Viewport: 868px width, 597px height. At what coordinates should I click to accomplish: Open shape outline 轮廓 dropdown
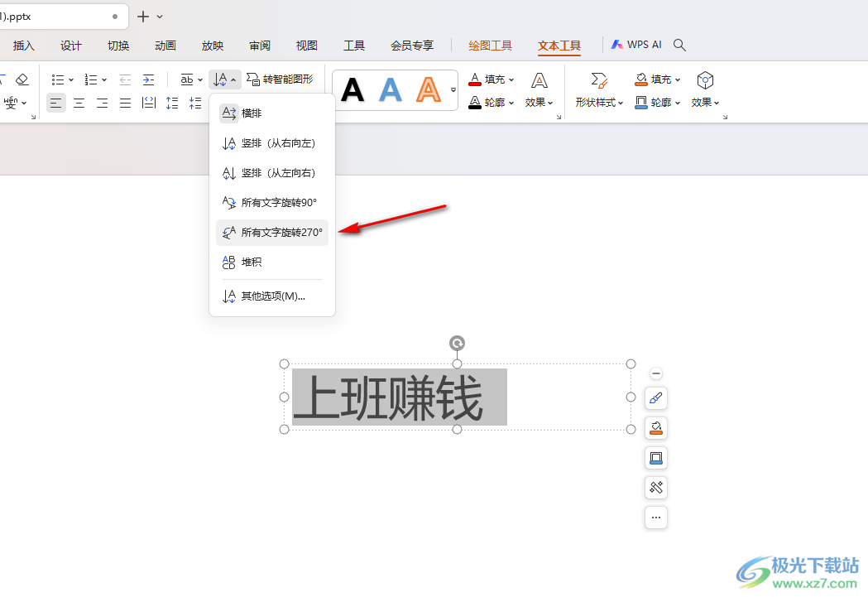[658, 103]
